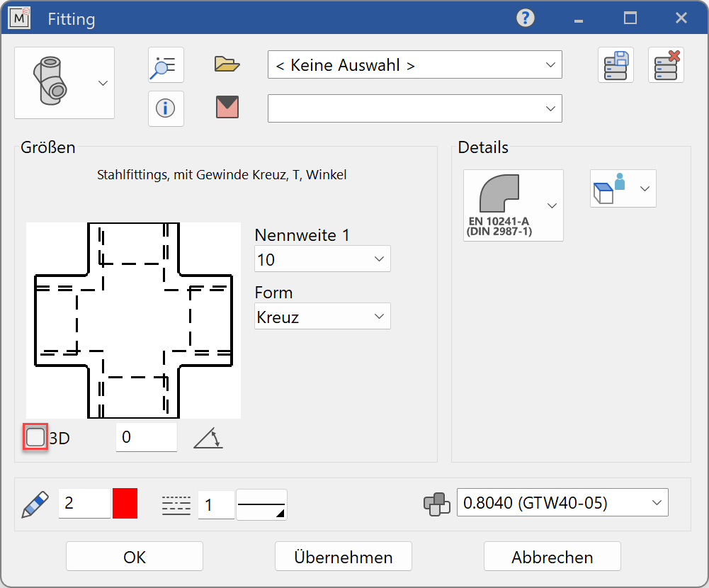This screenshot has width=709, height=588.
Task: Open the line style preview selector
Action: (261, 505)
